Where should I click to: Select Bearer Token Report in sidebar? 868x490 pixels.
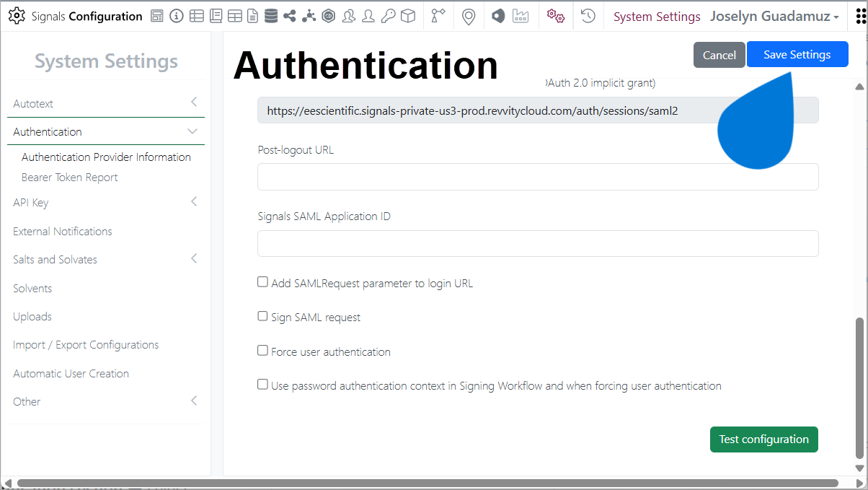[x=69, y=178]
